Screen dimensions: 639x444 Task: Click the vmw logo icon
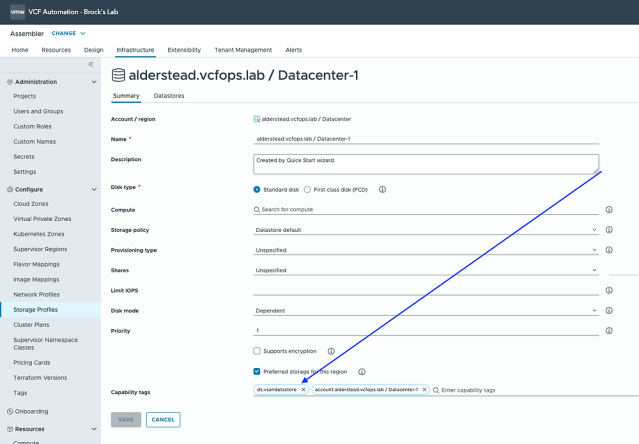pyautogui.click(x=17, y=12)
